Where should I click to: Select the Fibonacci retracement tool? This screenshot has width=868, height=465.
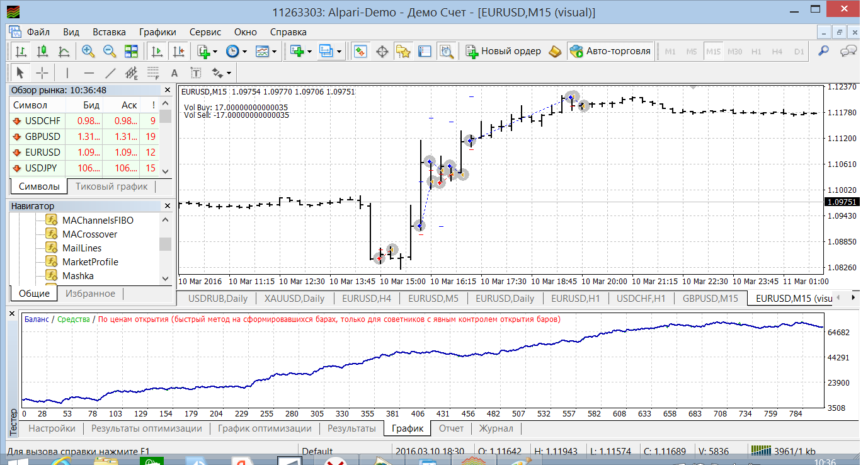pyautogui.click(x=152, y=72)
